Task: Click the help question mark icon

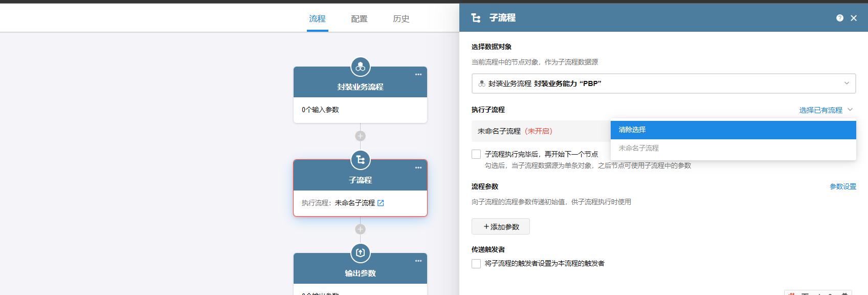Action: tap(839, 18)
